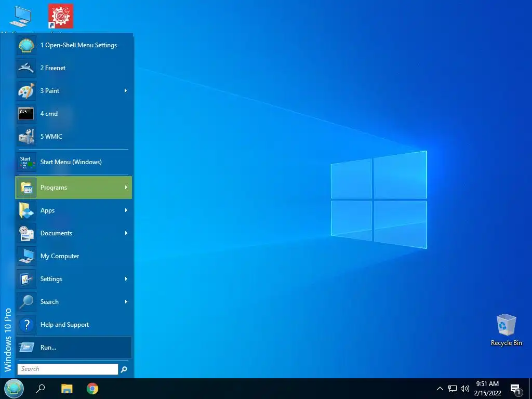Open Help and Support label
Screen dimensions: 532x399
click(64, 325)
